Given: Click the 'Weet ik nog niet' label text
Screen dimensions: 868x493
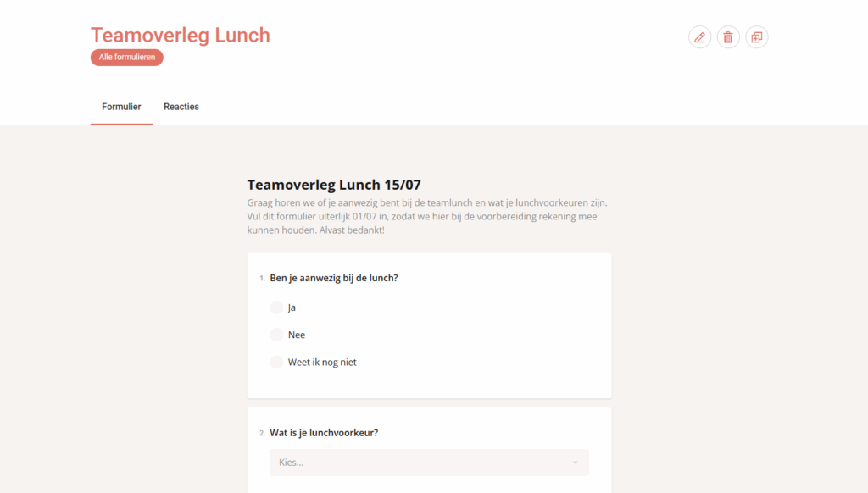Looking at the screenshot, I should tap(322, 362).
